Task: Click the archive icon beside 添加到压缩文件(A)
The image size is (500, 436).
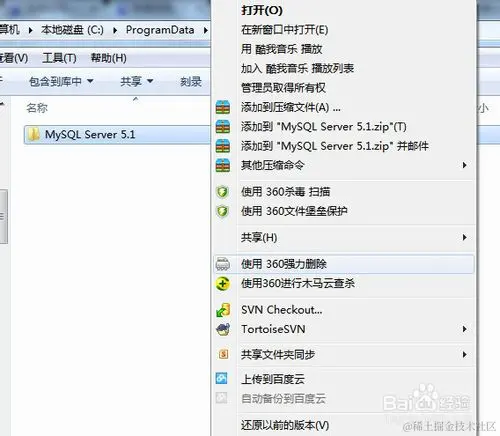Action: [223, 107]
